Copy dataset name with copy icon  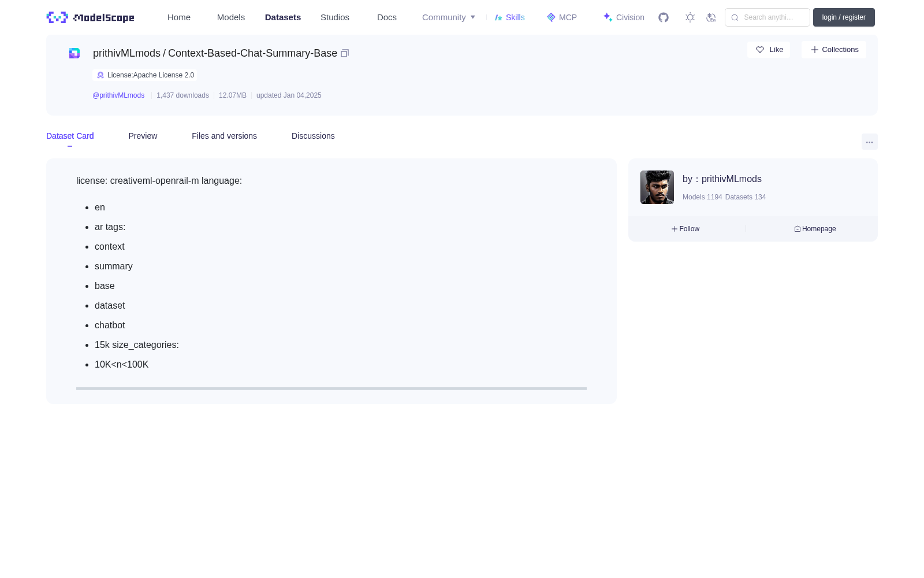(345, 53)
